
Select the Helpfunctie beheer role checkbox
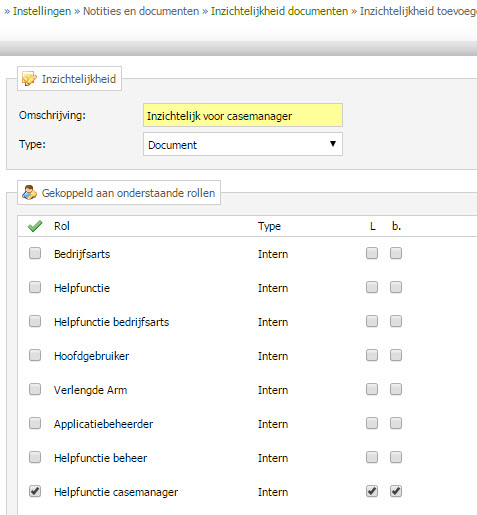[x=35, y=457]
